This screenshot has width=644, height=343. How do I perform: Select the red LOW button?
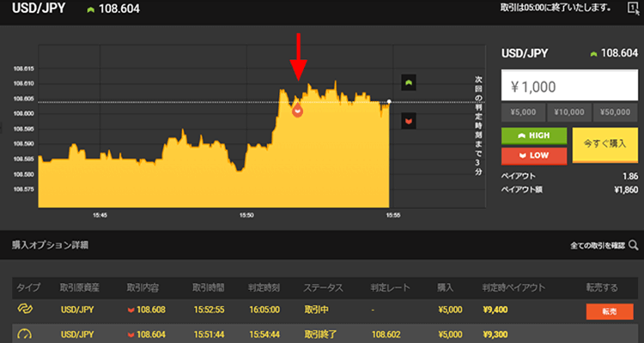[x=533, y=155]
